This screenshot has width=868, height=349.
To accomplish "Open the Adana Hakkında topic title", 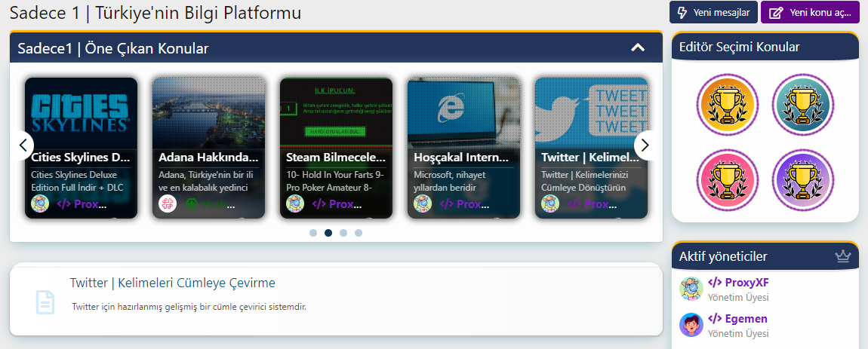I will click(x=208, y=157).
